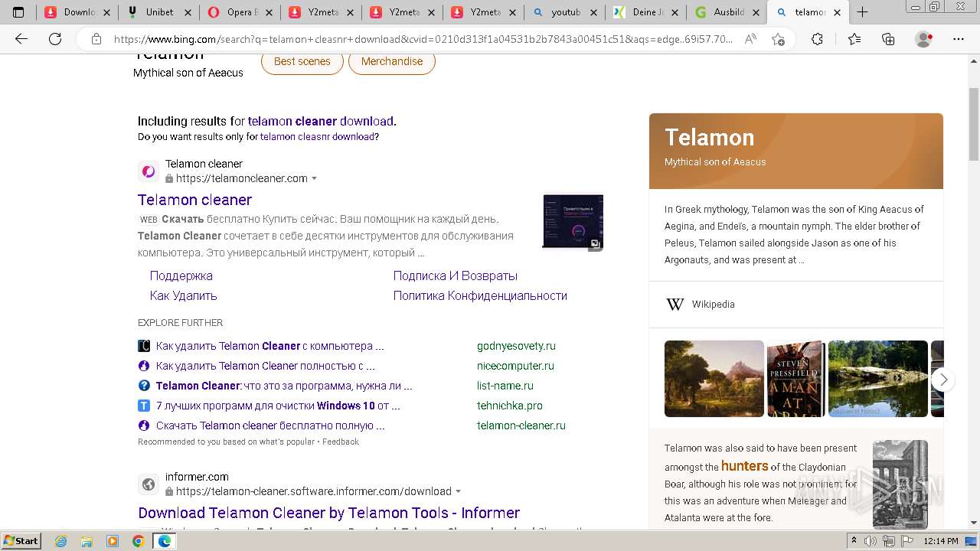The width and height of the screenshot is (980, 551).
Task: Switch to the Opera tab
Action: [x=241, y=12]
